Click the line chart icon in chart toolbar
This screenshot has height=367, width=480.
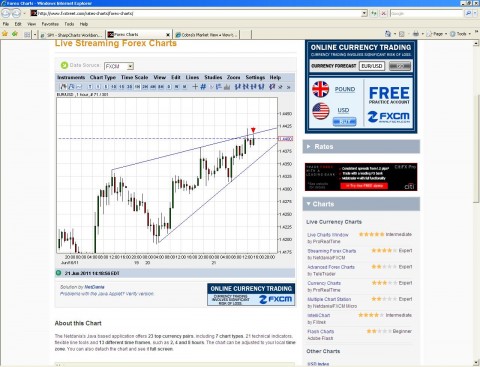tap(79, 87)
